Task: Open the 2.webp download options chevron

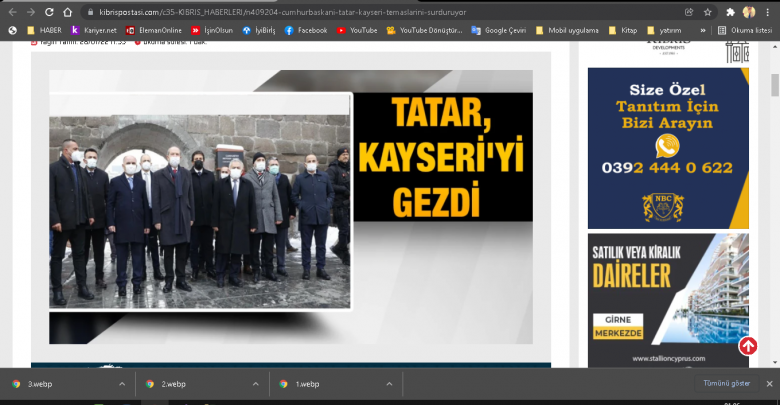Action: (x=256, y=383)
